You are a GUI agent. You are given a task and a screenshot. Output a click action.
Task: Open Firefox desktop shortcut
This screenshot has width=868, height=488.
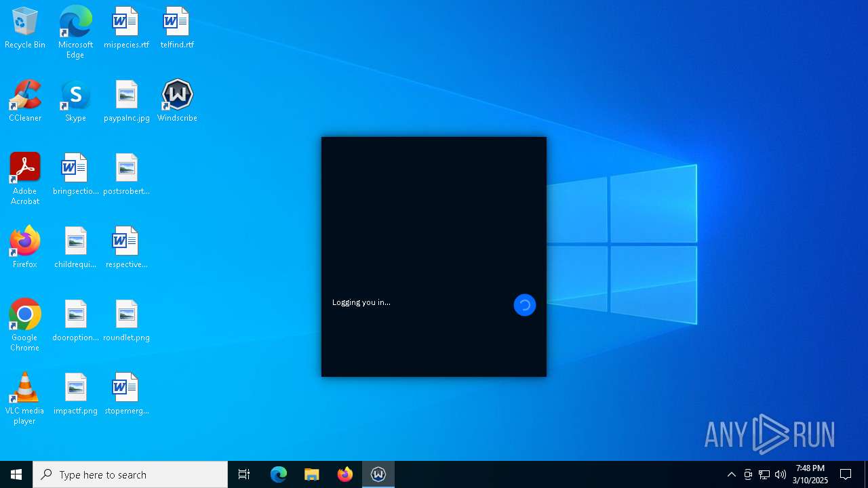pos(25,247)
